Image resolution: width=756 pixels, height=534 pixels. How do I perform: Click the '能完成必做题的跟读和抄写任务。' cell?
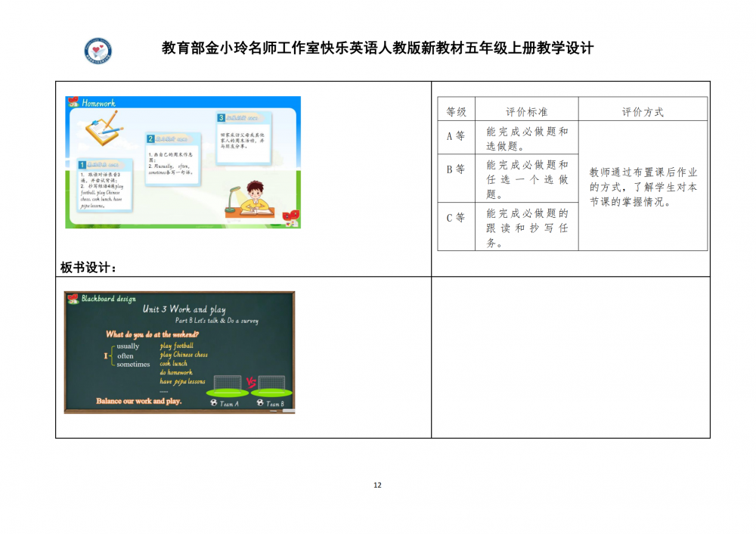point(526,227)
